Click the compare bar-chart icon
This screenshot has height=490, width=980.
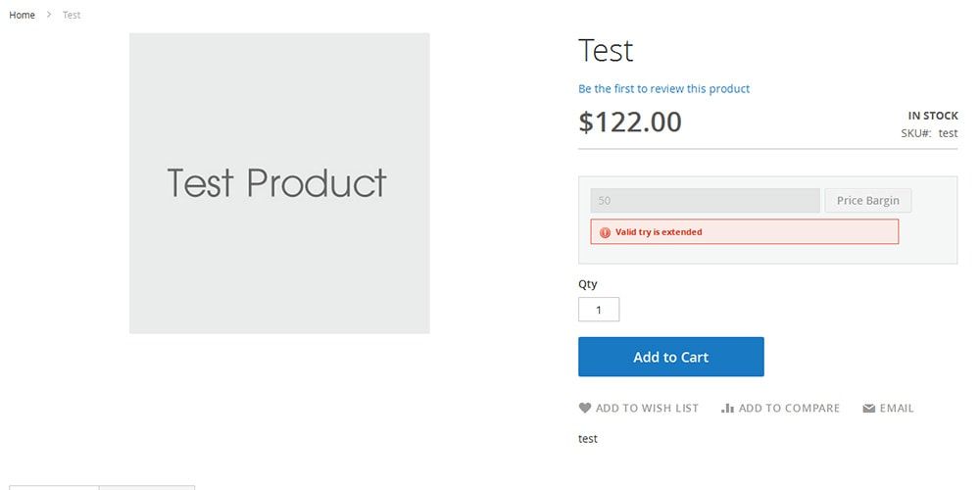tap(727, 408)
